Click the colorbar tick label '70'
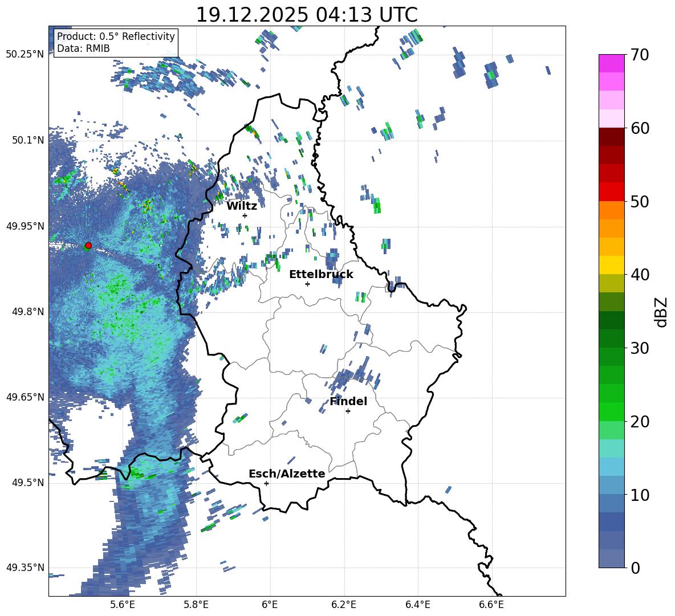The width and height of the screenshot is (675, 616). tap(640, 55)
